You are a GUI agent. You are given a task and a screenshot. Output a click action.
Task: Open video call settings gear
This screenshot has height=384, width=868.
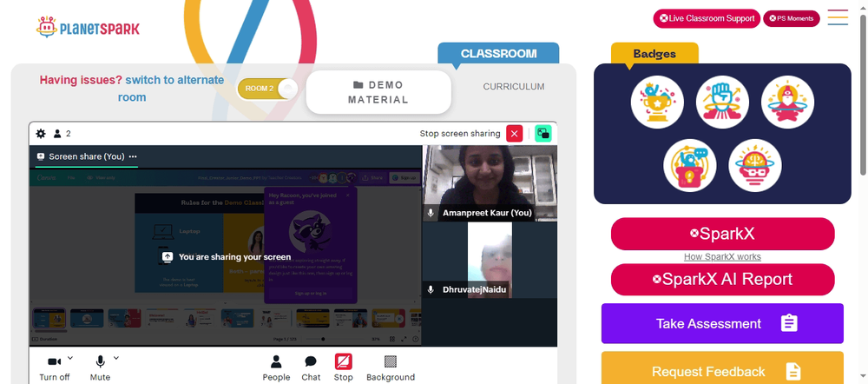coord(41,134)
